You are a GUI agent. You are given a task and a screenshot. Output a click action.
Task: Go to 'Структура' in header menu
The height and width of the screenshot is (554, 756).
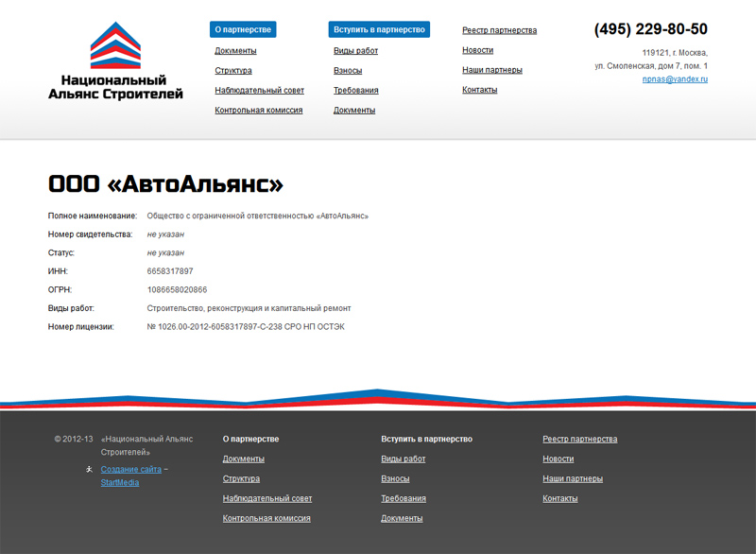233,70
